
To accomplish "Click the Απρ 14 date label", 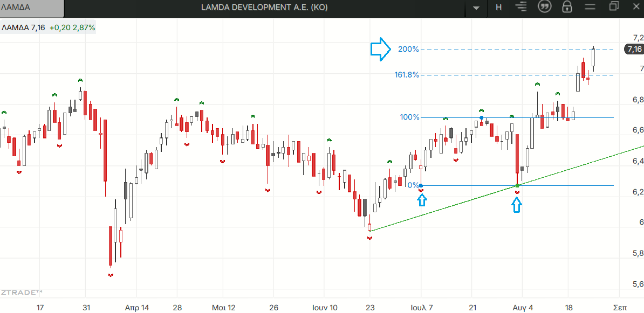I will (x=137, y=307).
